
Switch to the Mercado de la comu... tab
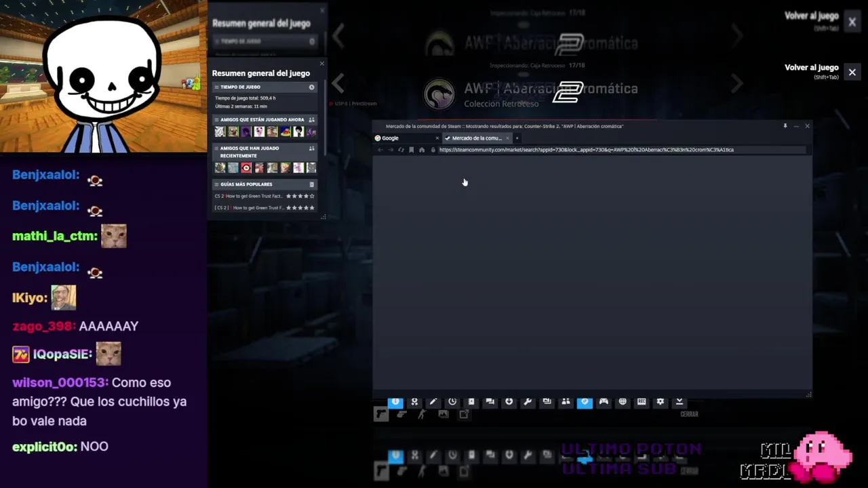tap(477, 138)
